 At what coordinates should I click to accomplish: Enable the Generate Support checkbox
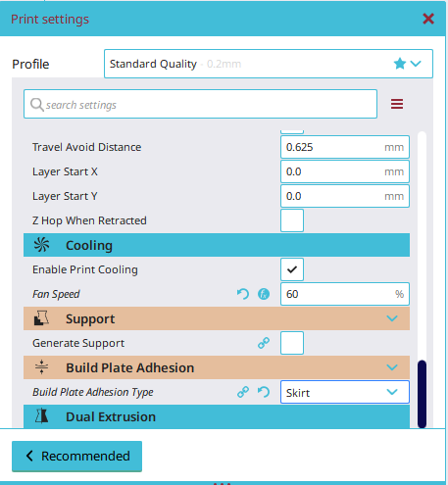tap(292, 343)
